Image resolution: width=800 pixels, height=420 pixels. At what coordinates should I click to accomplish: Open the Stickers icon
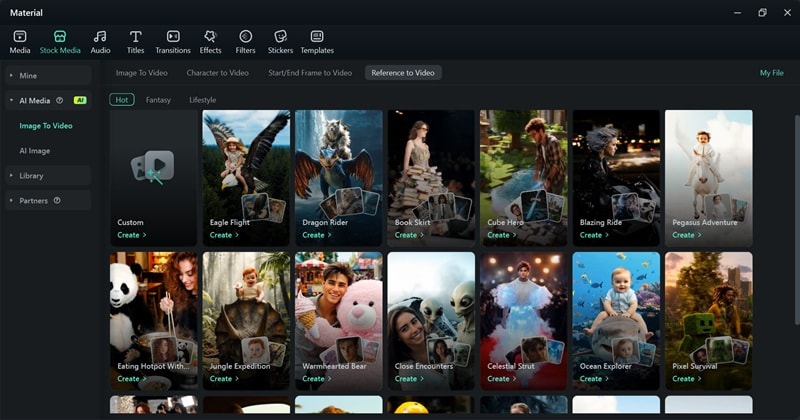[281, 36]
